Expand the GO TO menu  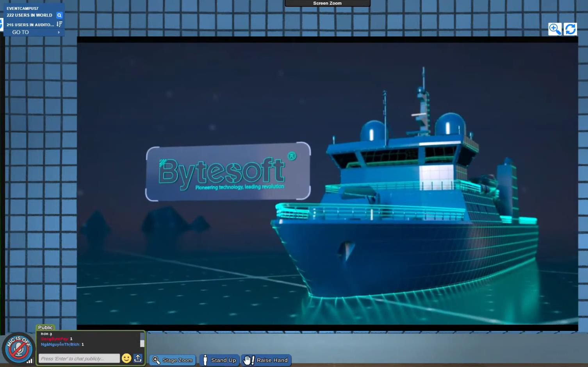click(34, 32)
